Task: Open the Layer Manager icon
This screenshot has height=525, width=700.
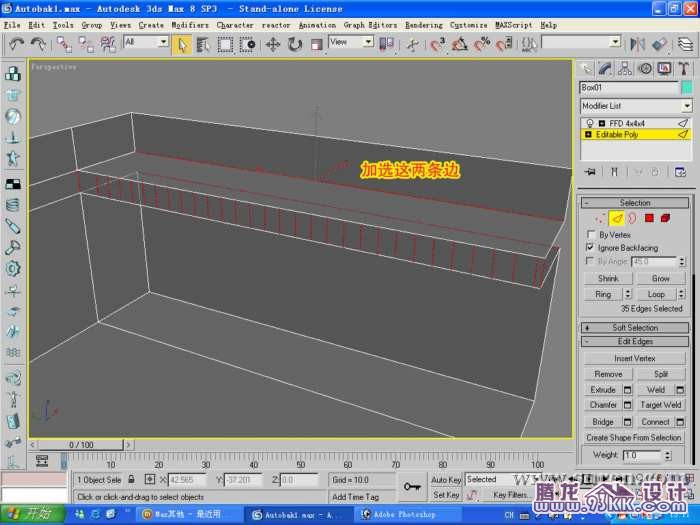Action: click(x=685, y=44)
